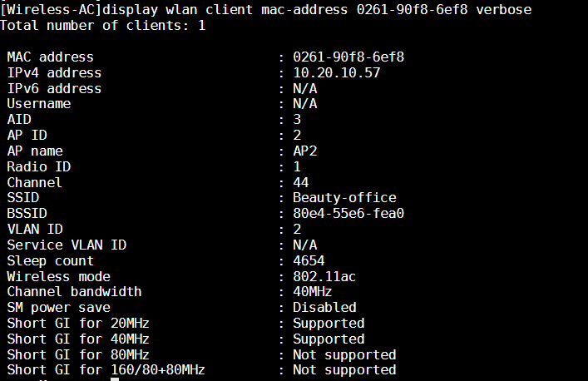
Task: Click the Short GI for 160/80+80MHz label
Action: pyautogui.click(x=106, y=370)
